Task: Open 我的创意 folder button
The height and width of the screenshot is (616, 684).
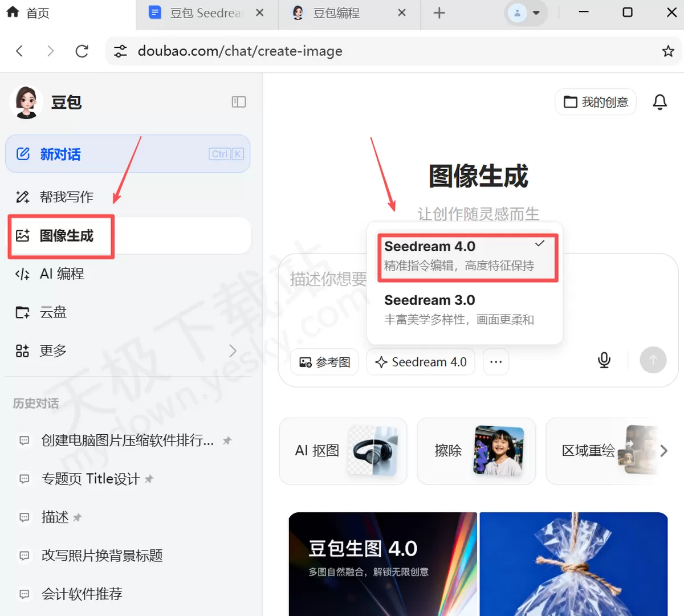Action: point(595,102)
